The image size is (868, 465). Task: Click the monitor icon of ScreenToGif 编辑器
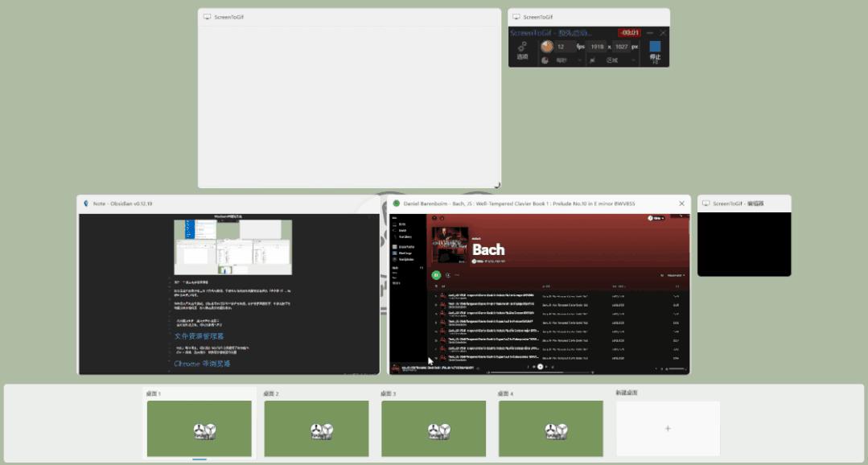tap(706, 204)
